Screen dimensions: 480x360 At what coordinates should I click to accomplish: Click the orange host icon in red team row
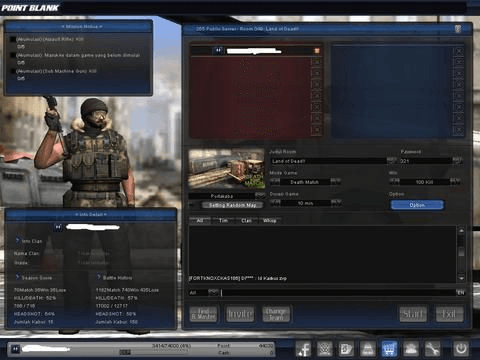tap(317, 51)
